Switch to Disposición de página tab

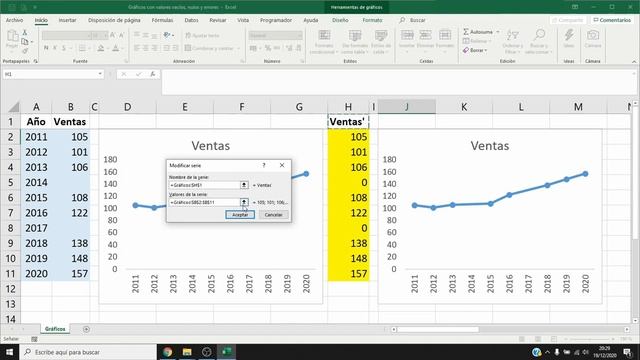tap(114, 20)
